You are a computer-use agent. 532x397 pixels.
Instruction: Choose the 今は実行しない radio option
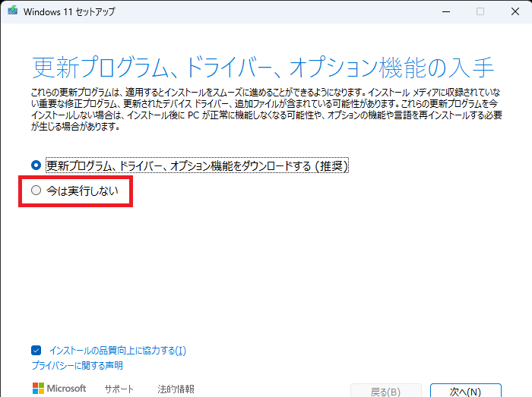coord(36,191)
